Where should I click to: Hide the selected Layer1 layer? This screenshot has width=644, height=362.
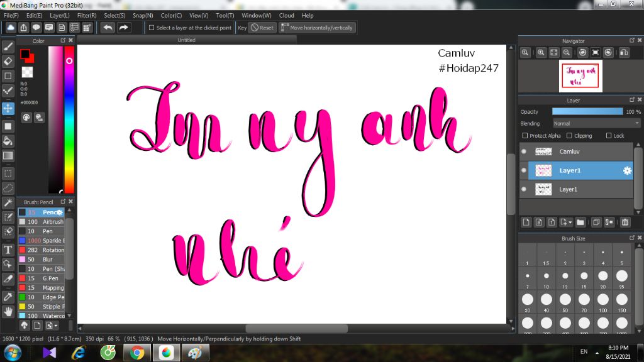[524, 170]
